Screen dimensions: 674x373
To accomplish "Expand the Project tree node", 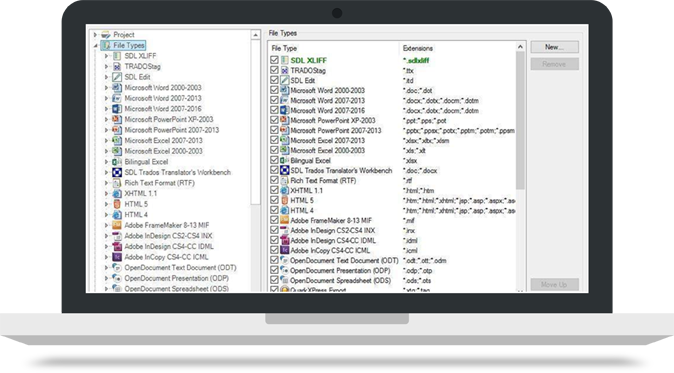I will click(x=95, y=35).
